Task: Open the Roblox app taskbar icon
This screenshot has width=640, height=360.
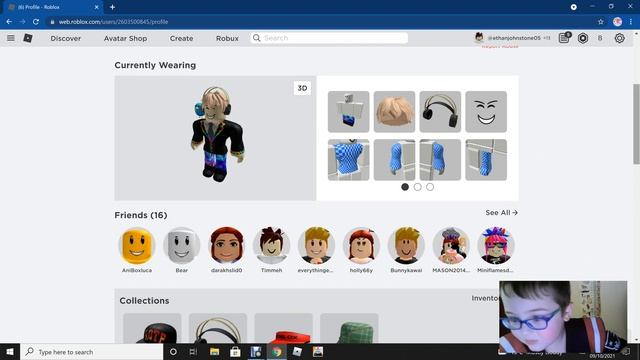Action: click(297, 351)
